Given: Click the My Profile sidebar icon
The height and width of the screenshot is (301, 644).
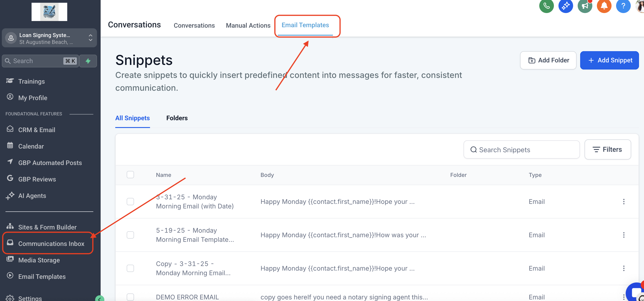Looking at the screenshot, I should coord(10,97).
